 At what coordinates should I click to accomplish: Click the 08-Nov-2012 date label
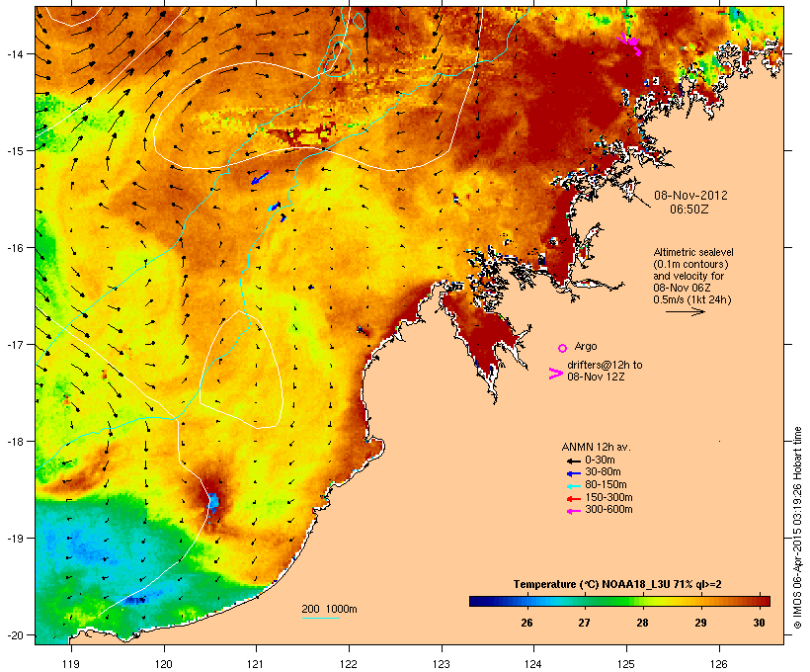tap(690, 196)
